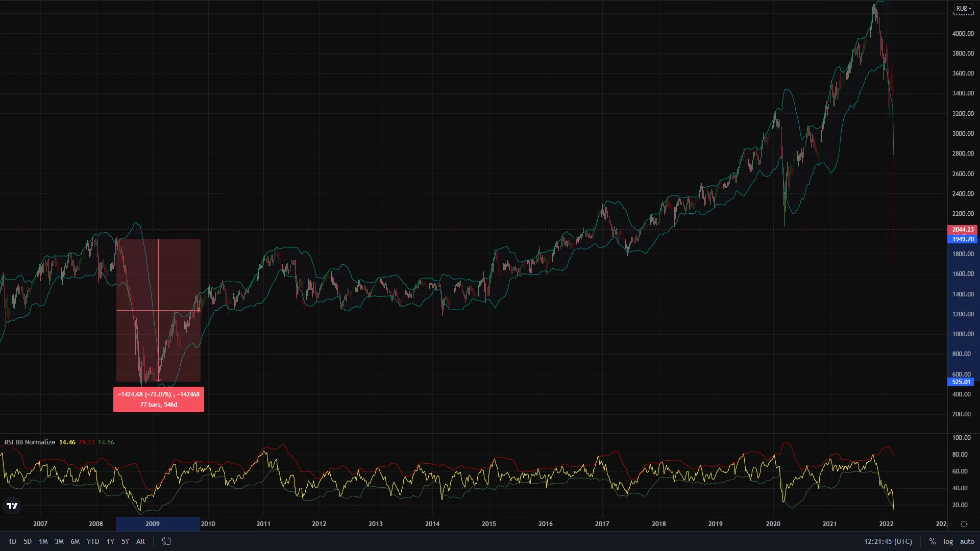The width and height of the screenshot is (980, 551).
Task: Toggle auto scale mode
Action: (967, 541)
